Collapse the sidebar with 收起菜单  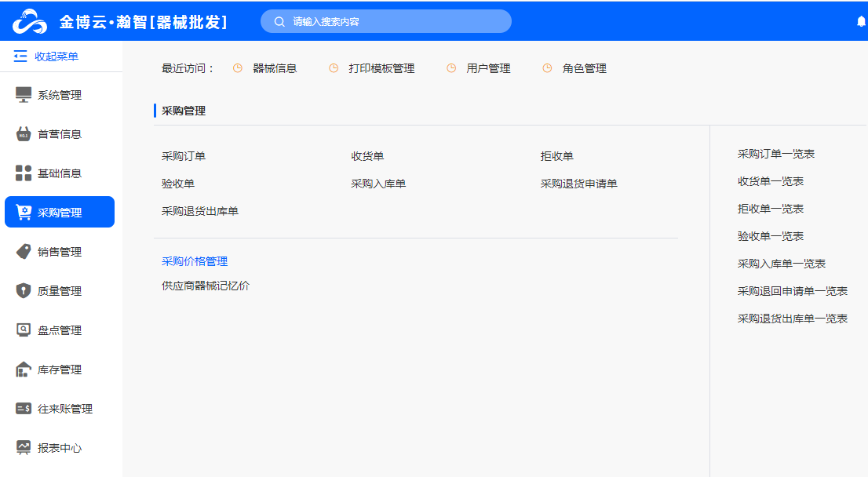point(46,56)
